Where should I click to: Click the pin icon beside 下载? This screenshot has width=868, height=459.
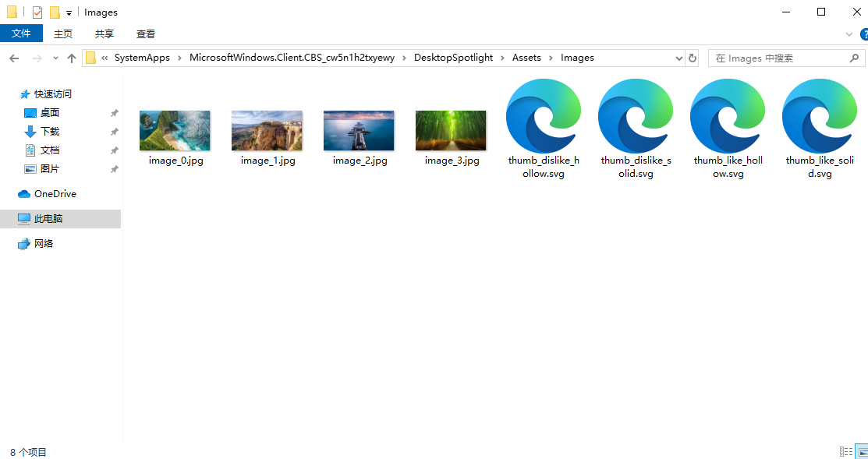pyautogui.click(x=114, y=132)
